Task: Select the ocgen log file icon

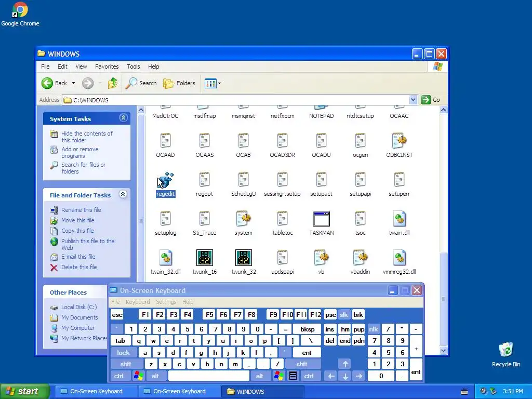Action: [361, 141]
